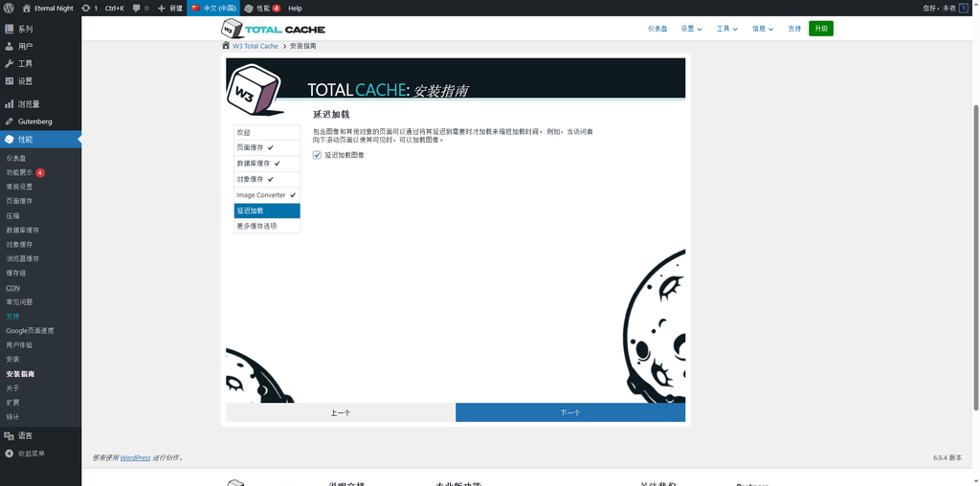Select the 延迟加载 wizard step

267,210
